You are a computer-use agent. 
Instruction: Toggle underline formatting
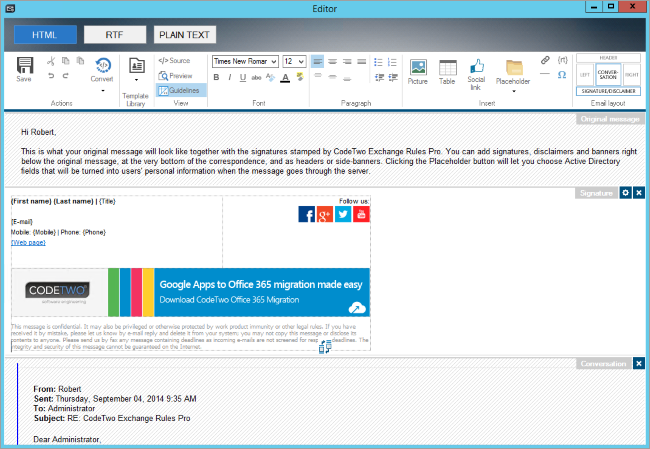[x=243, y=77]
